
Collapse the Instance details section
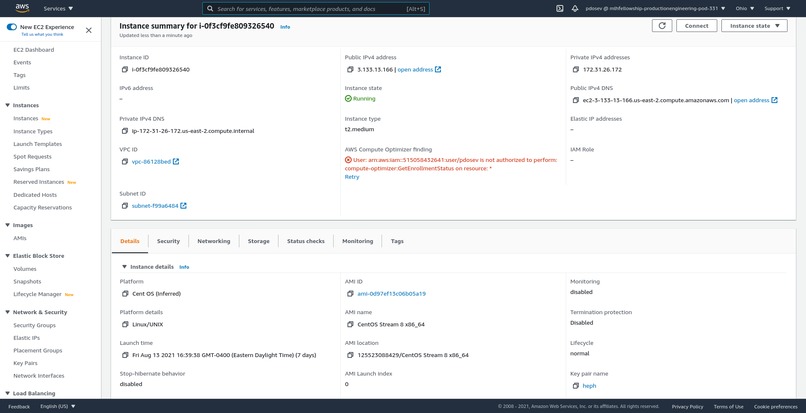[x=124, y=267]
